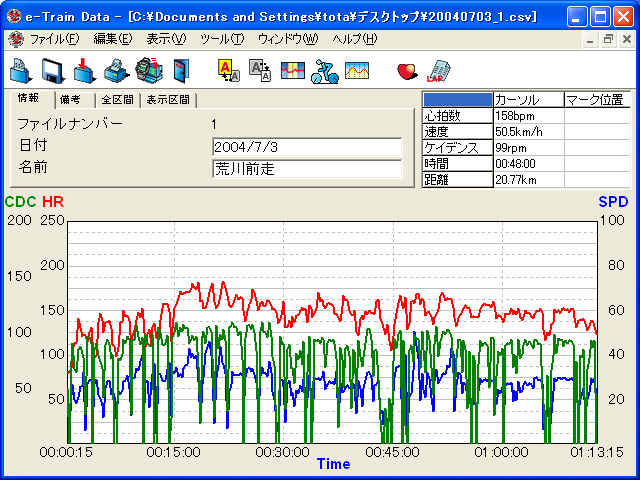Open the ツール(T) menu

(221, 39)
